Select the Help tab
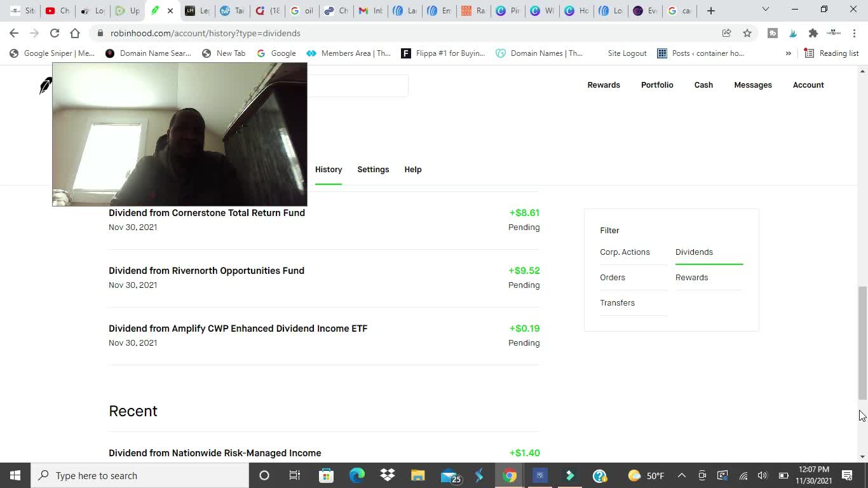868x488 pixels. (413, 170)
